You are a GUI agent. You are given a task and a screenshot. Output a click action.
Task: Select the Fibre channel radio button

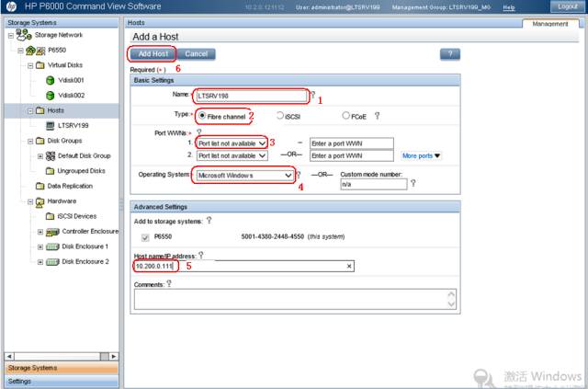click(202, 116)
